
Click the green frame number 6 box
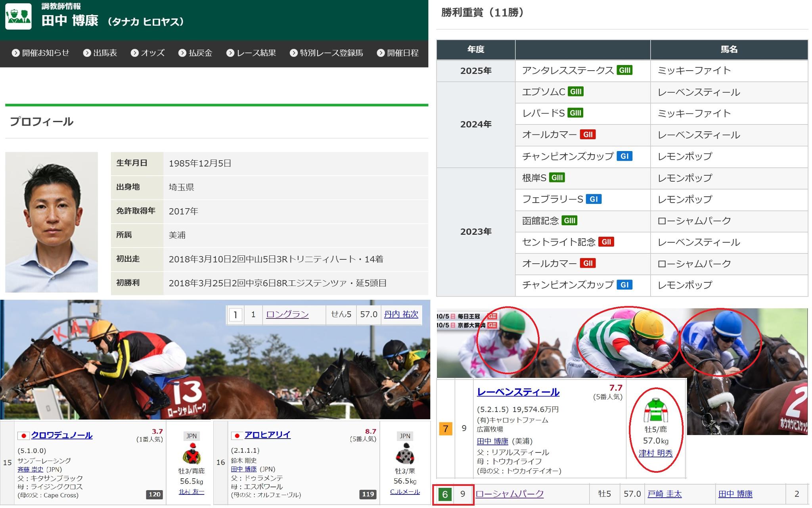click(445, 494)
